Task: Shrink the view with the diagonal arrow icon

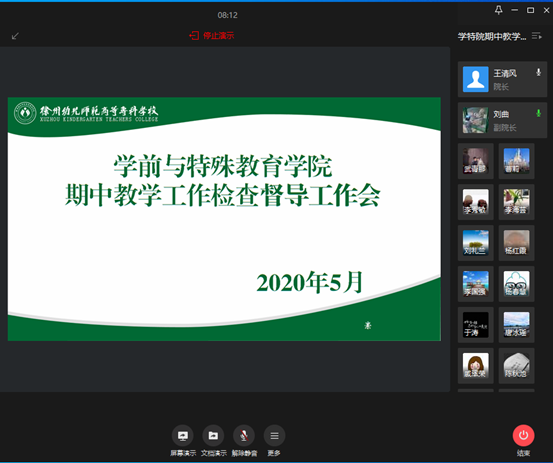Action: pos(15,36)
